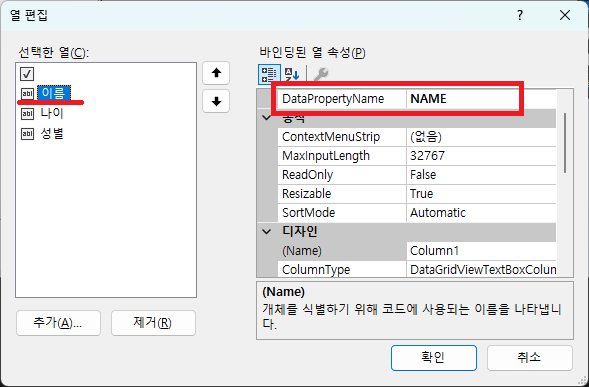The height and width of the screenshot is (387, 589).
Task: Edit the DataPropertyName value NAME
Action: (x=481, y=99)
